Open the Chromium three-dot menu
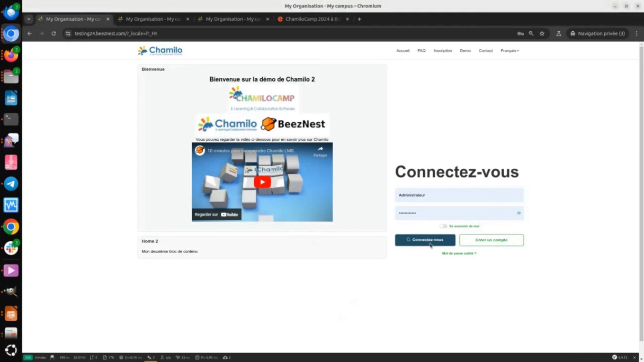The height and width of the screenshot is (362, 644). [x=637, y=33]
